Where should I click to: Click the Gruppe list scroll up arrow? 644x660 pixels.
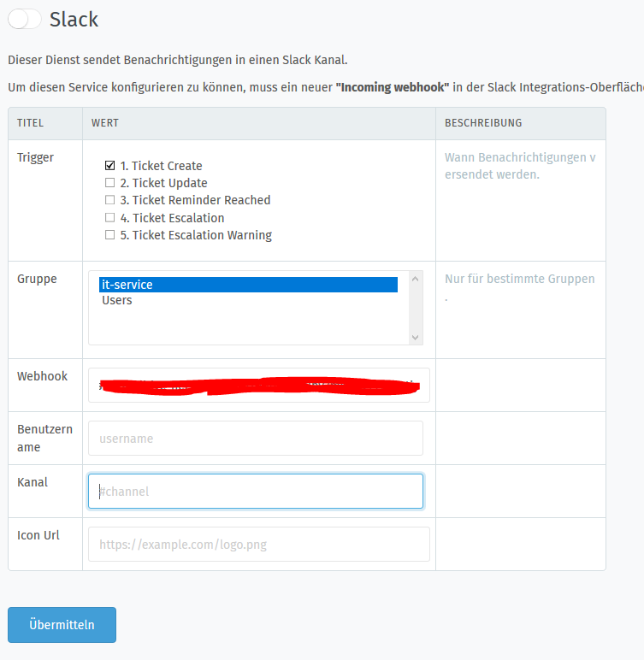[416, 279]
